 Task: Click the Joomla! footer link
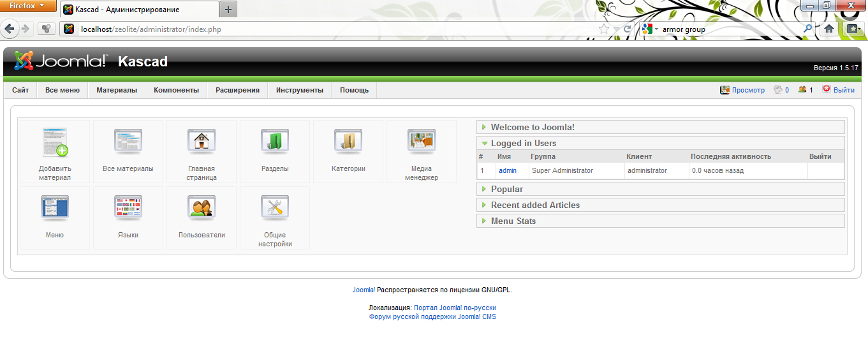click(x=364, y=290)
